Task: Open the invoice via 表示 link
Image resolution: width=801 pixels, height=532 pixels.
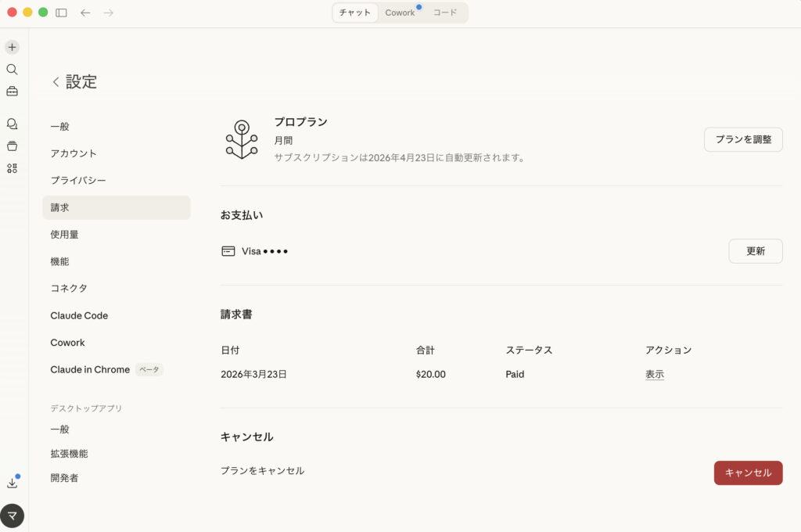Action: pos(655,375)
